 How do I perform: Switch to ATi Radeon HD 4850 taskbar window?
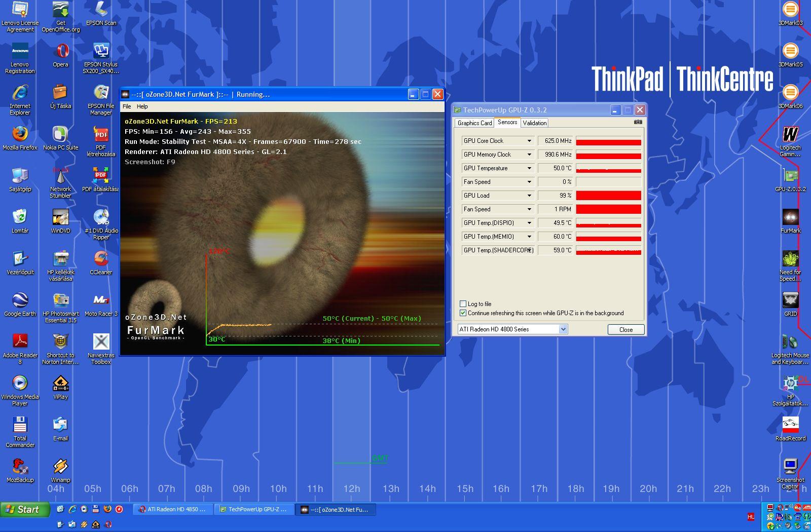click(x=173, y=509)
